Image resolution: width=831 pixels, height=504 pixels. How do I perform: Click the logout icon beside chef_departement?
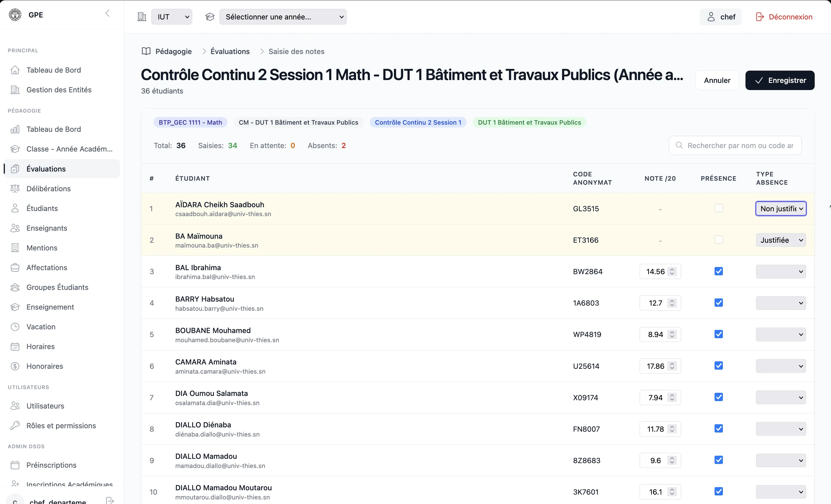[110, 501]
